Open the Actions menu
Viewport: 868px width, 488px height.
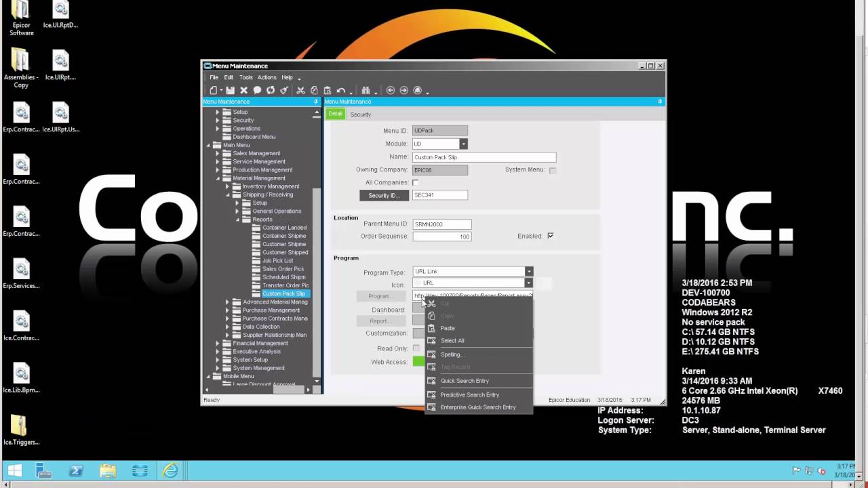(267, 77)
